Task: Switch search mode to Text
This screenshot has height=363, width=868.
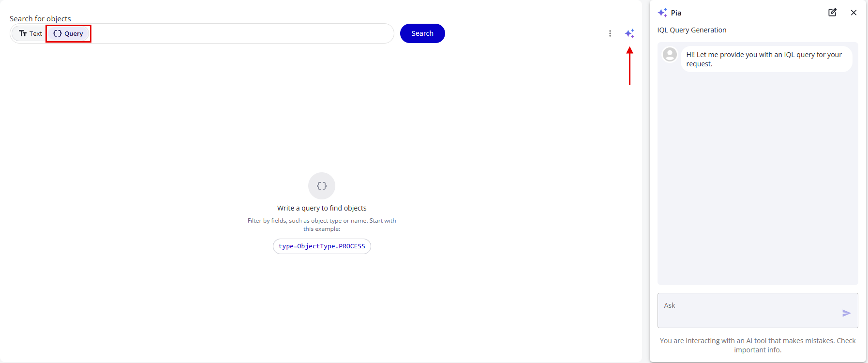Action: coord(30,33)
